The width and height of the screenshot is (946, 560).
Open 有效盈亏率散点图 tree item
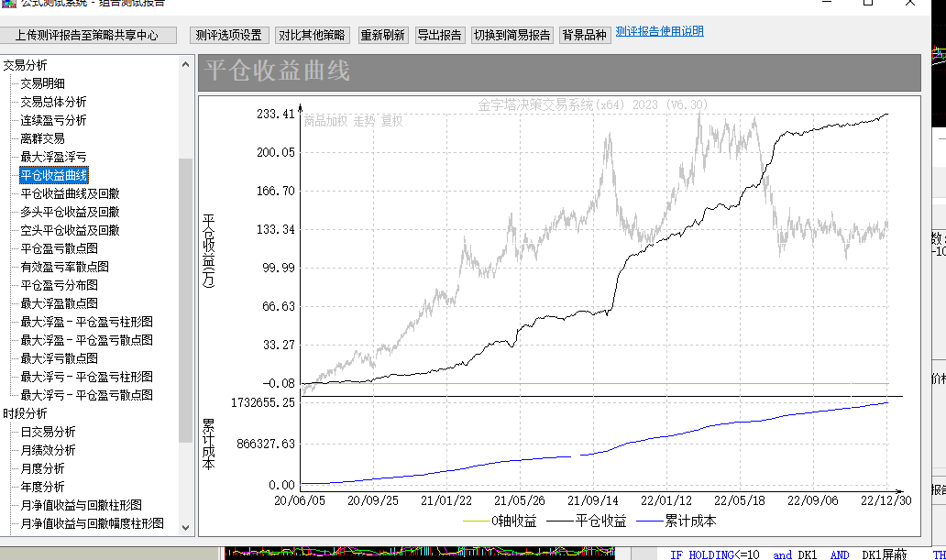coord(64,267)
